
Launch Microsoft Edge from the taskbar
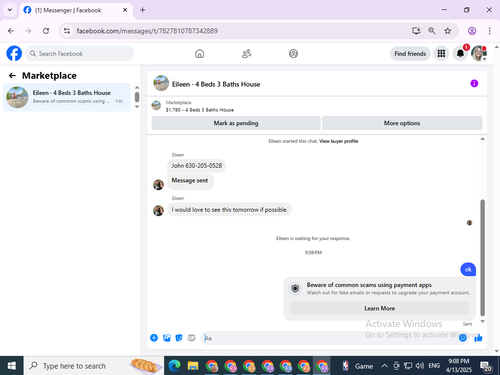click(174, 366)
